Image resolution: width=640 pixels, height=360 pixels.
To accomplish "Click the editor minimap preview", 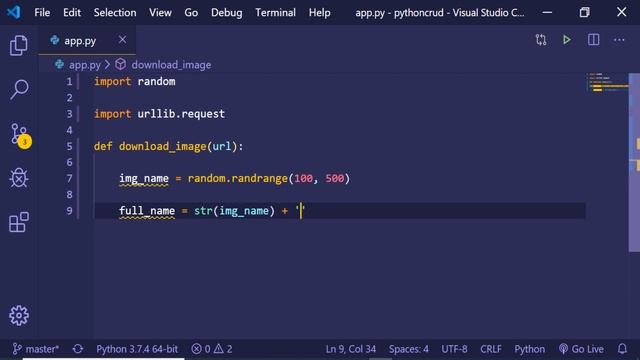I will click(607, 82).
